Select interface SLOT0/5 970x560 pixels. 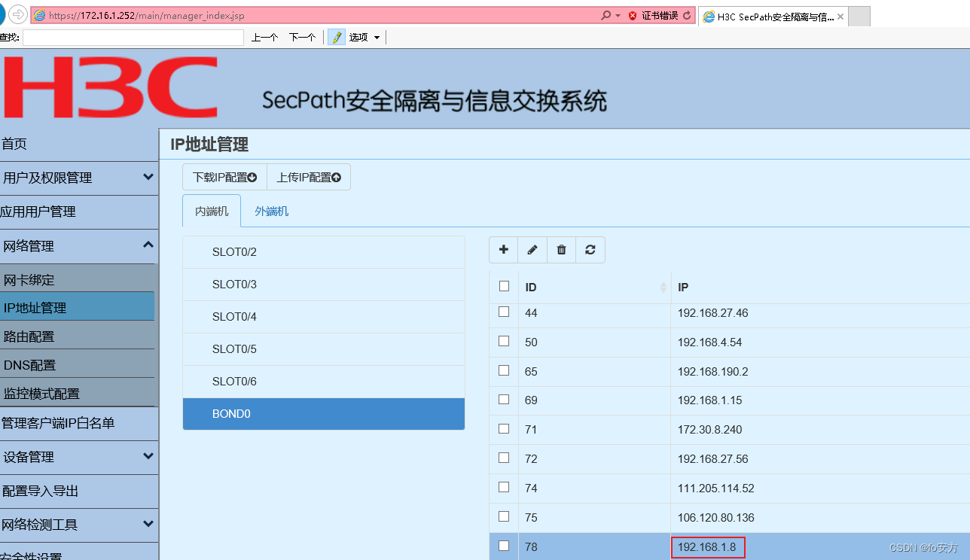point(324,349)
